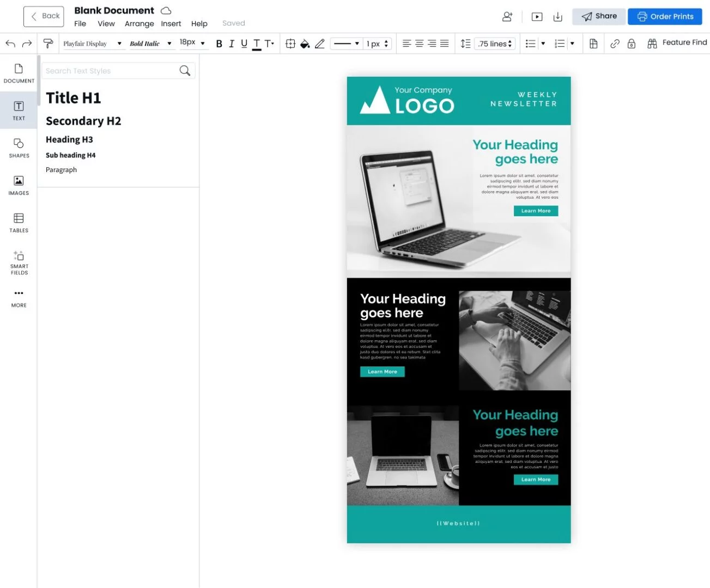Click the Share button
Screen dimensions: 710x588
[x=599, y=16]
